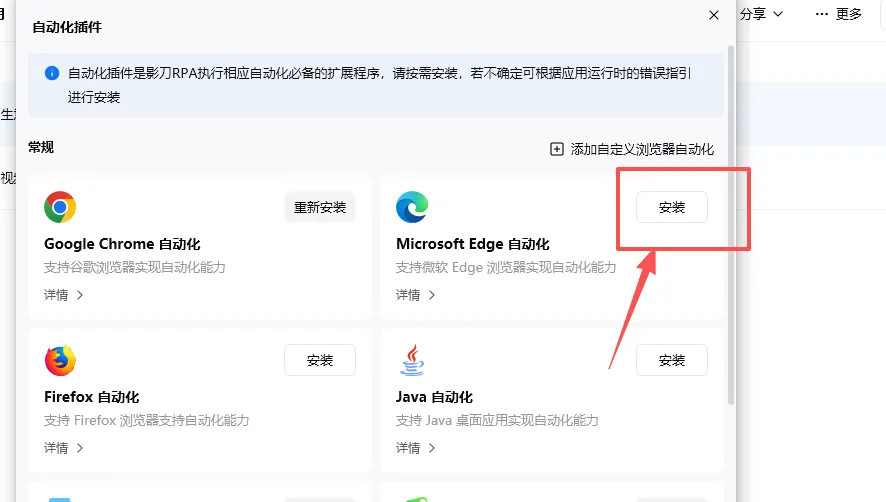Expand the 分享 dropdown in background window

coord(761,14)
